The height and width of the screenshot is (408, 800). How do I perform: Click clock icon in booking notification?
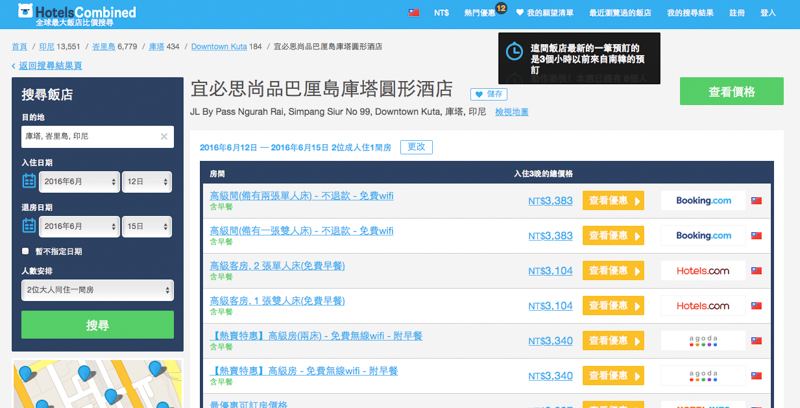pyautogui.click(x=514, y=52)
